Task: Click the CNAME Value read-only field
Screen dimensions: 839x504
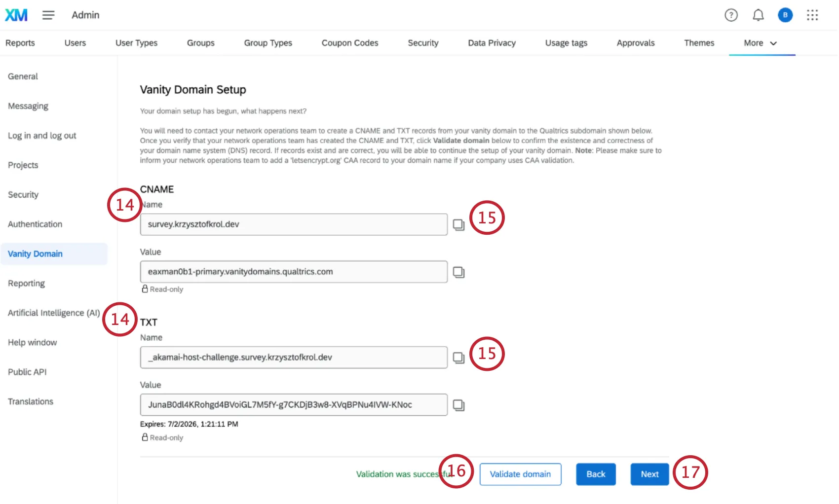Action: [294, 272]
